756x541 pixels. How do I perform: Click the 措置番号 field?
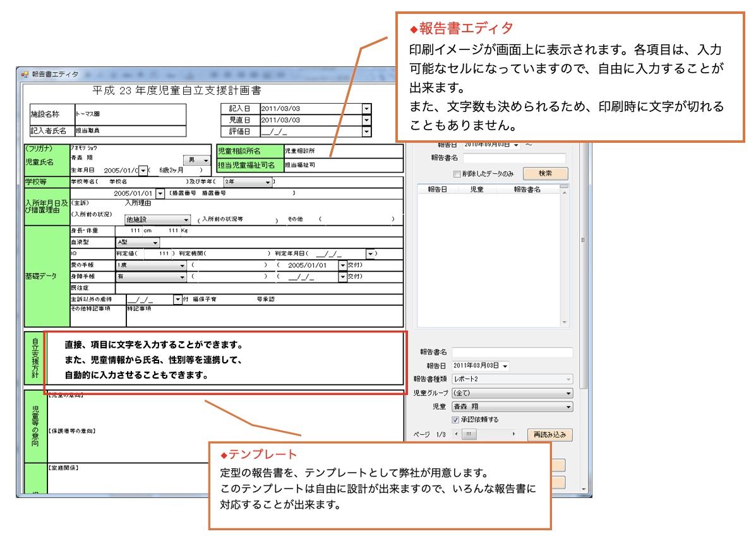coord(246,193)
